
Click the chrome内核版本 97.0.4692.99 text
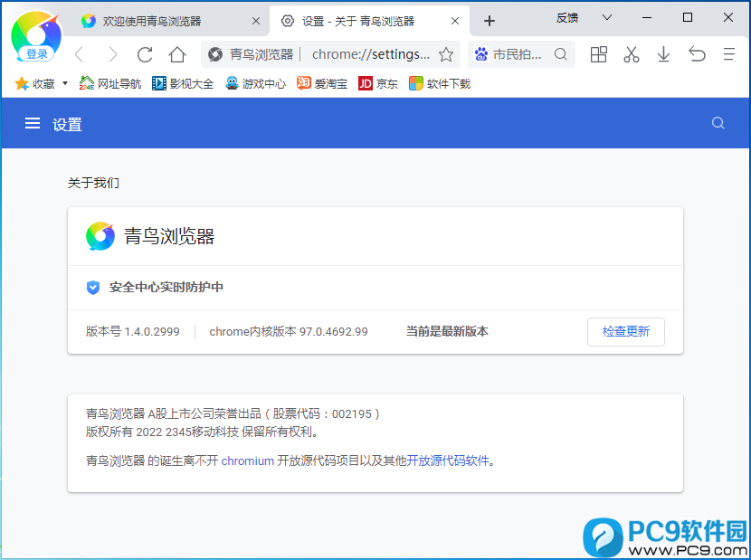tap(289, 331)
